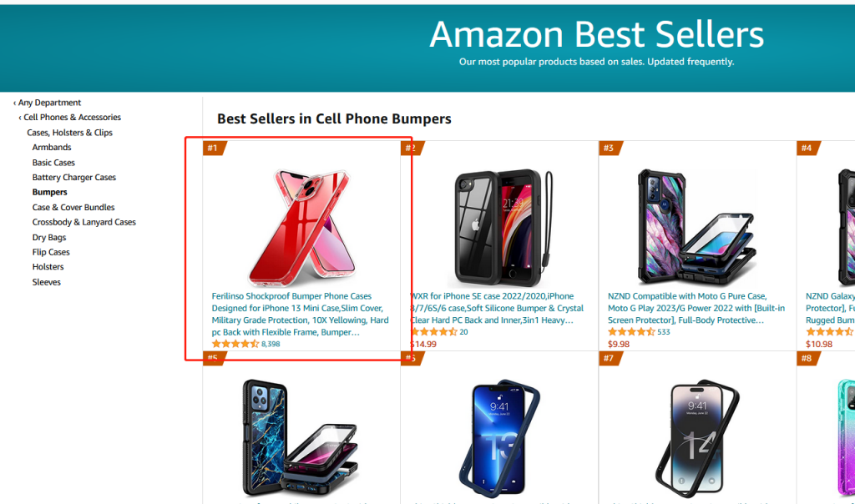Select the Armbands category
This screenshot has height=504, width=855.
[x=52, y=147]
